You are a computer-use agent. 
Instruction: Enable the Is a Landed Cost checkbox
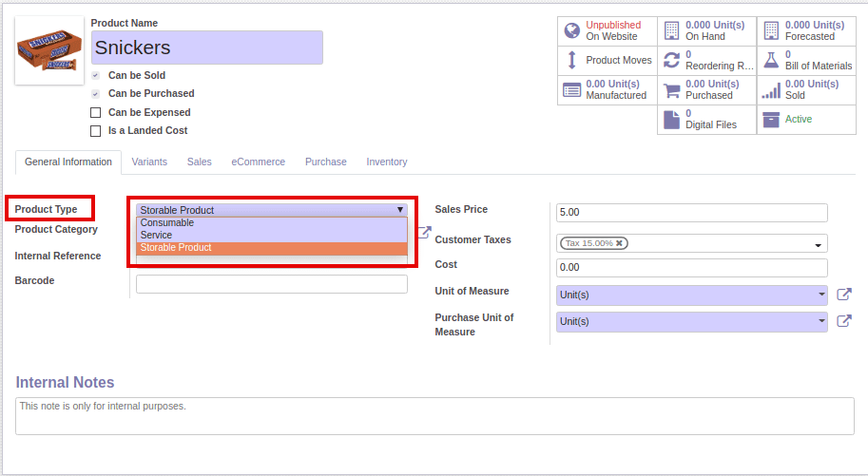click(96, 131)
